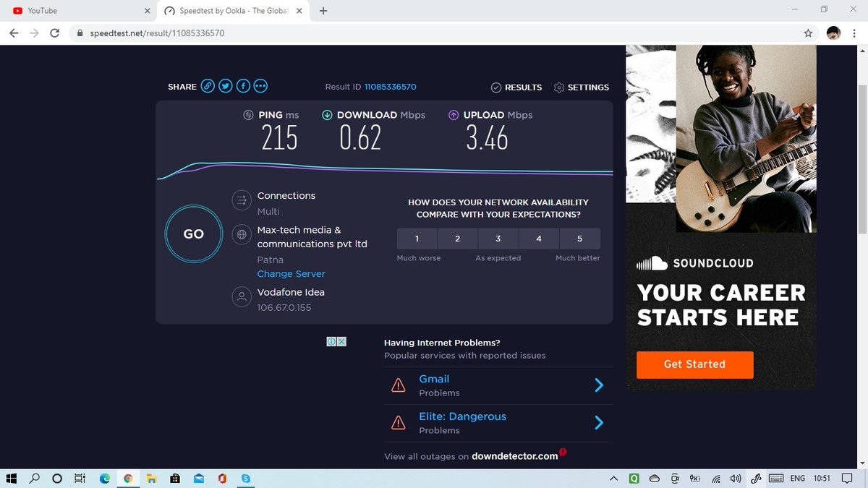Screen dimensions: 868x488
Task: Click the server globe icon
Action: pos(240,234)
